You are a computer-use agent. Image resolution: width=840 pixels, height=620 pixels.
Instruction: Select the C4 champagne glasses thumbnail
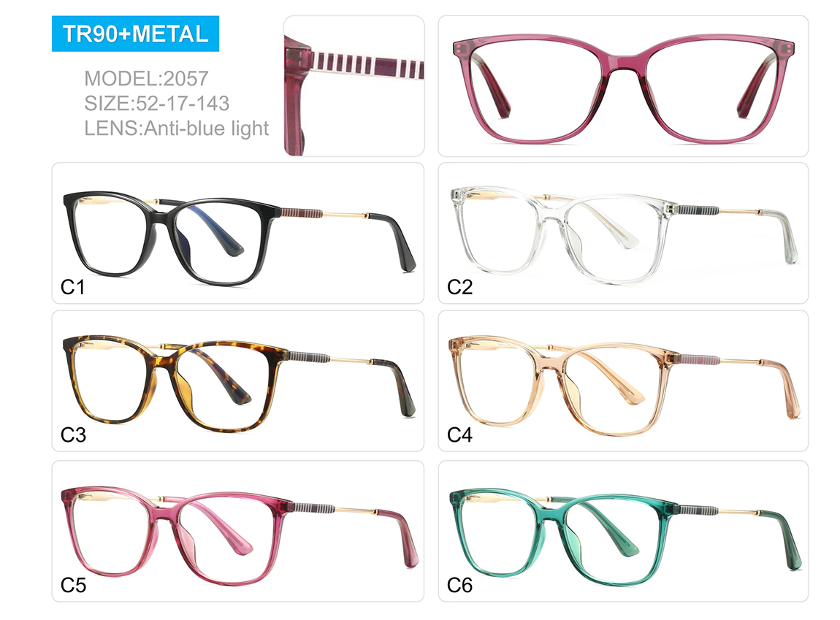click(623, 380)
